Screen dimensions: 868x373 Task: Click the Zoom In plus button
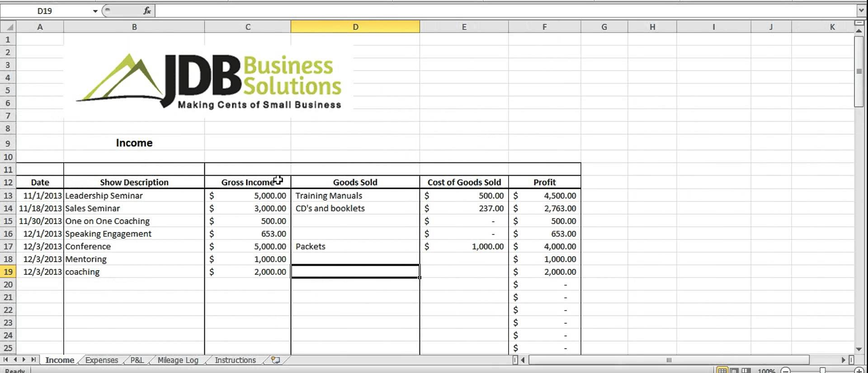tap(859, 371)
